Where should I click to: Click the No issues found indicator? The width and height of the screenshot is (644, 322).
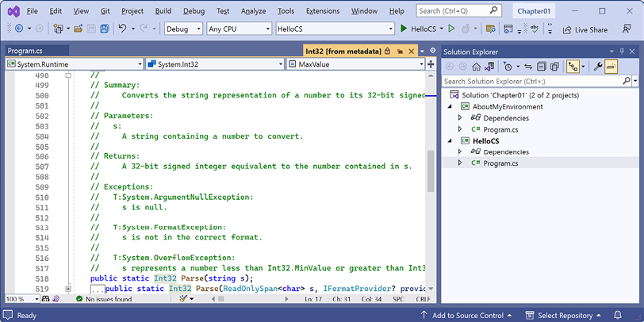click(x=104, y=299)
